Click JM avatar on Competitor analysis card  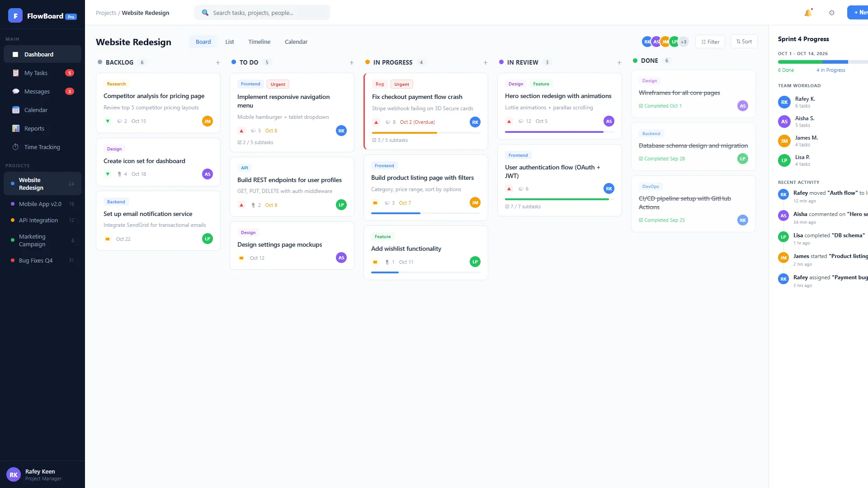coord(208,121)
